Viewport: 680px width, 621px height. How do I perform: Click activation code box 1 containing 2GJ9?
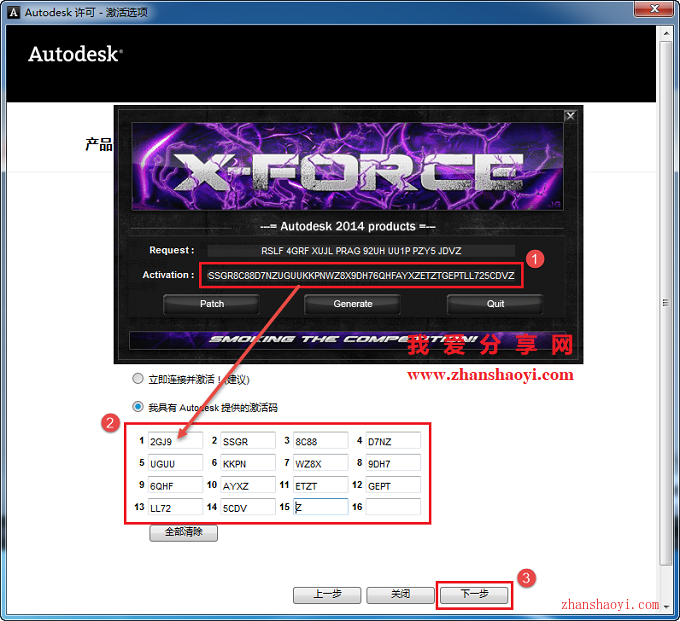[175, 441]
